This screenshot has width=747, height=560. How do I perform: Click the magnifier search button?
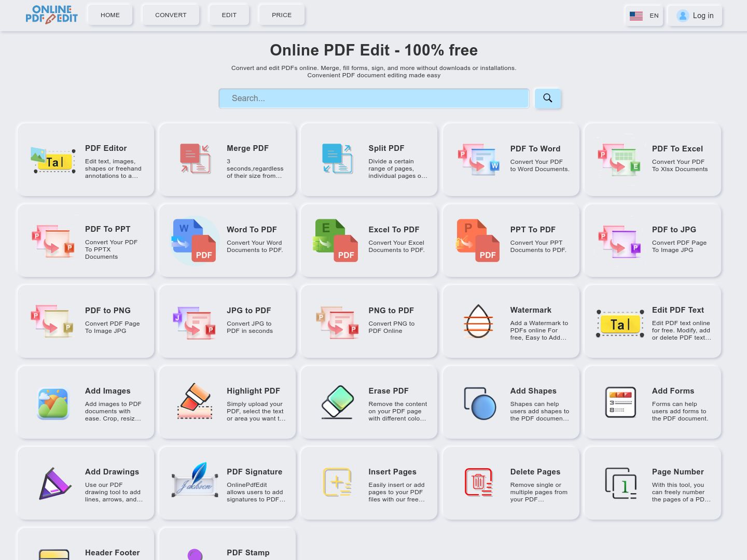point(548,98)
